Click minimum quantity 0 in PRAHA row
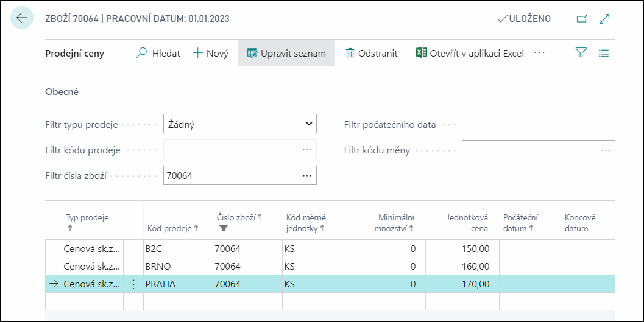Screen dimensions: 644x322 pos(389,284)
